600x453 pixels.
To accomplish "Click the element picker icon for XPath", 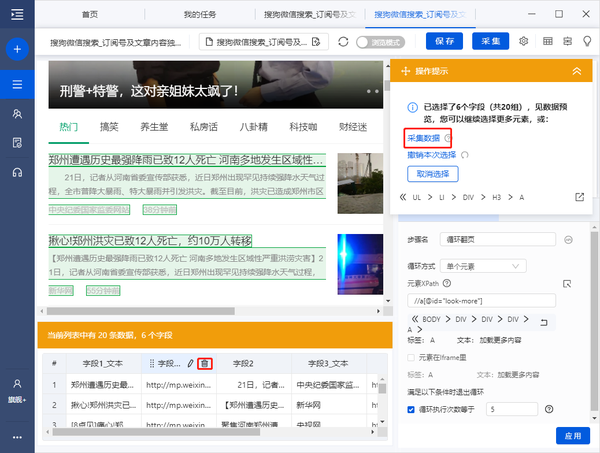I will pos(567,284).
